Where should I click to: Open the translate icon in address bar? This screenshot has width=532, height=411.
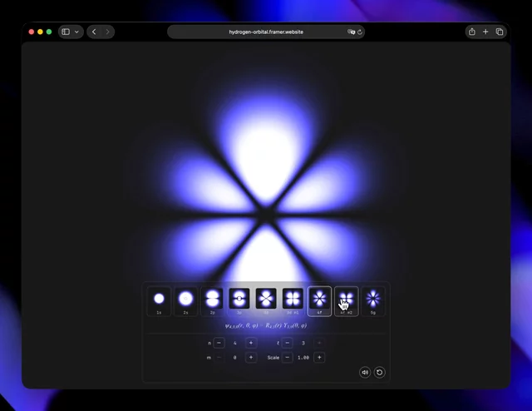pyautogui.click(x=351, y=32)
